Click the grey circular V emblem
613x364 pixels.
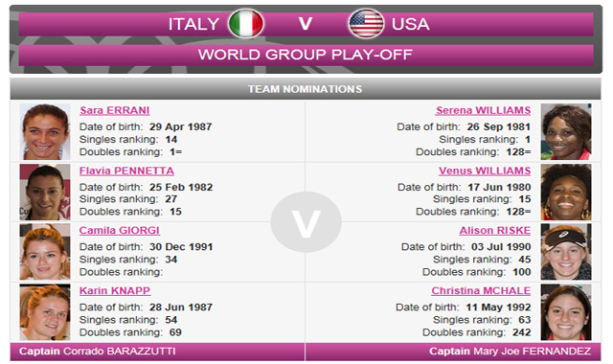[306, 222]
